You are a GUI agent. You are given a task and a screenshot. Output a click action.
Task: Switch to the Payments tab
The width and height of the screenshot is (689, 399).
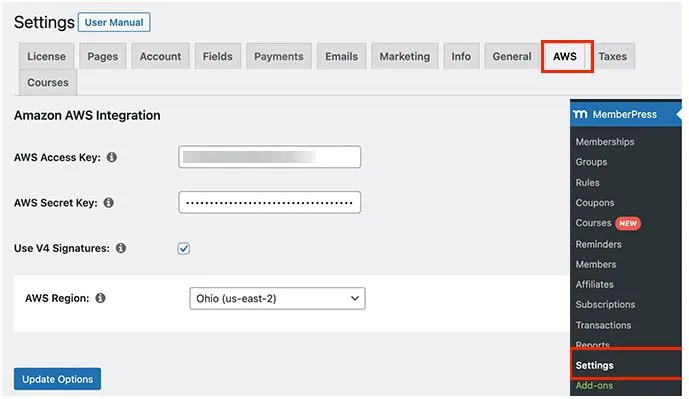coord(279,56)
